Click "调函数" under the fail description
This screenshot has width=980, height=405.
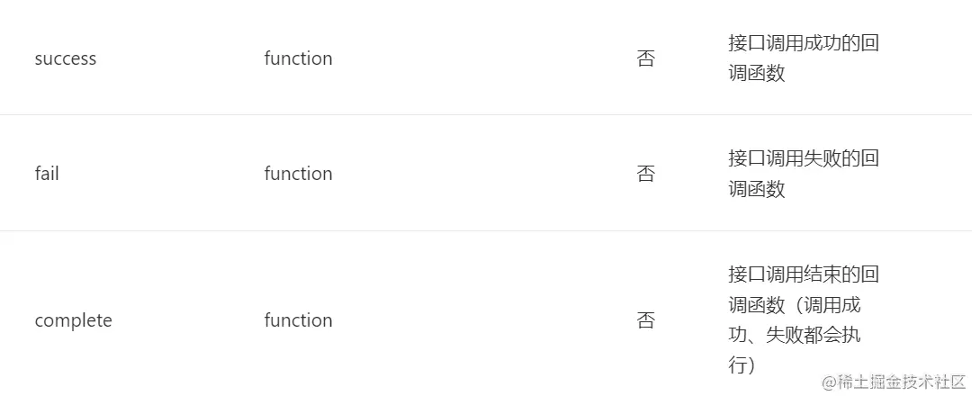point(757,189)
